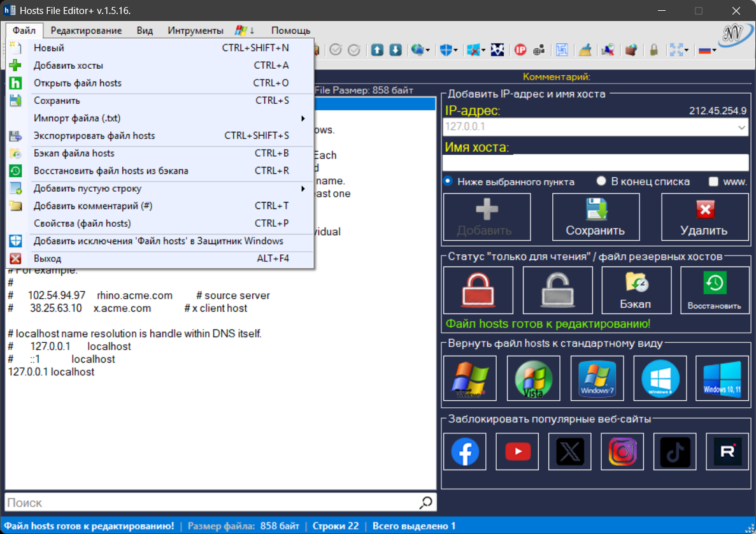
Task: Click the 'Имя хоста' input field
Action: [596, 162]
